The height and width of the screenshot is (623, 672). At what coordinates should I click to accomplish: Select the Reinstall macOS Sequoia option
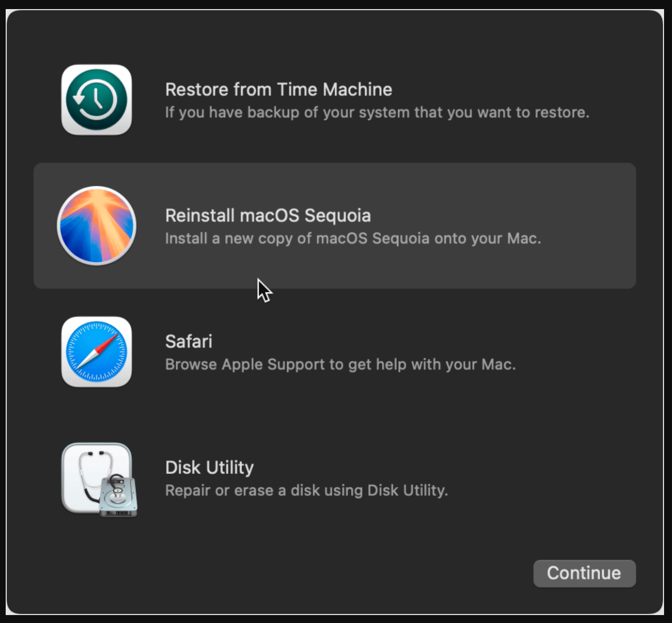pyautogui.click(x=335, y=225)
